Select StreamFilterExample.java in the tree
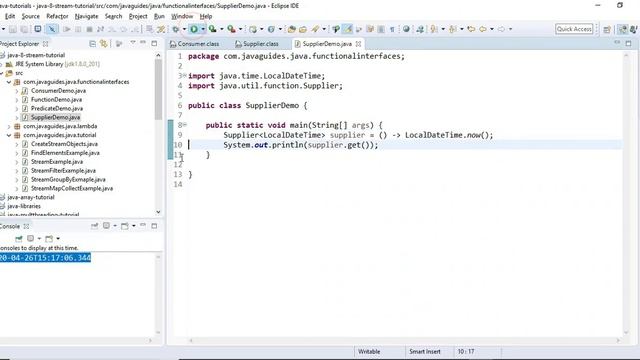 [63, 171]
